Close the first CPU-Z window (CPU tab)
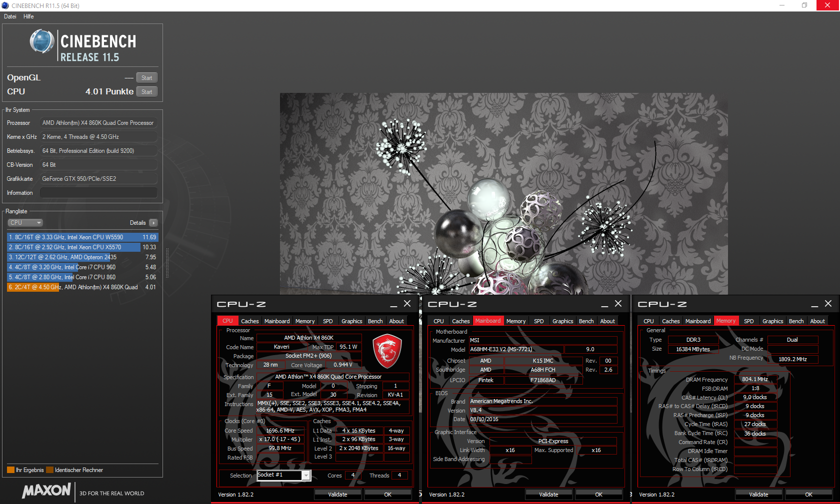The height and width of the screenshot is (504, 840). 407,304
